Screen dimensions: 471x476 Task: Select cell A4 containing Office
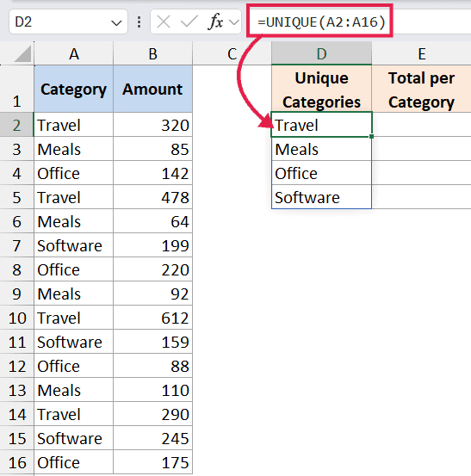coord(74,173)
